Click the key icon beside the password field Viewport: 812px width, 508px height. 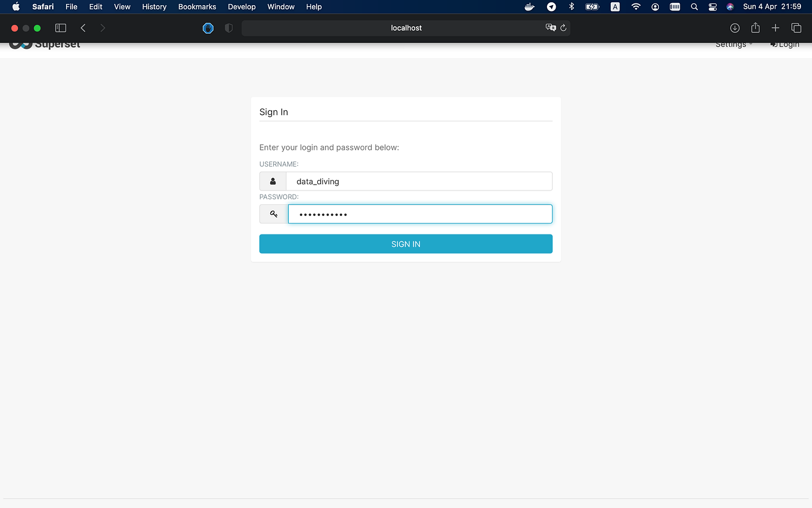click(x=273, y=214)
